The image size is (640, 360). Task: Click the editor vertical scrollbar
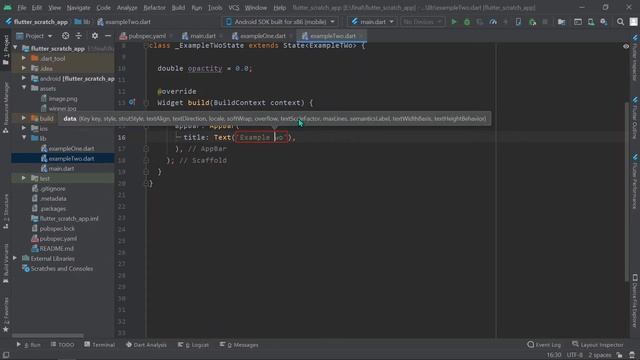[627, 192]
